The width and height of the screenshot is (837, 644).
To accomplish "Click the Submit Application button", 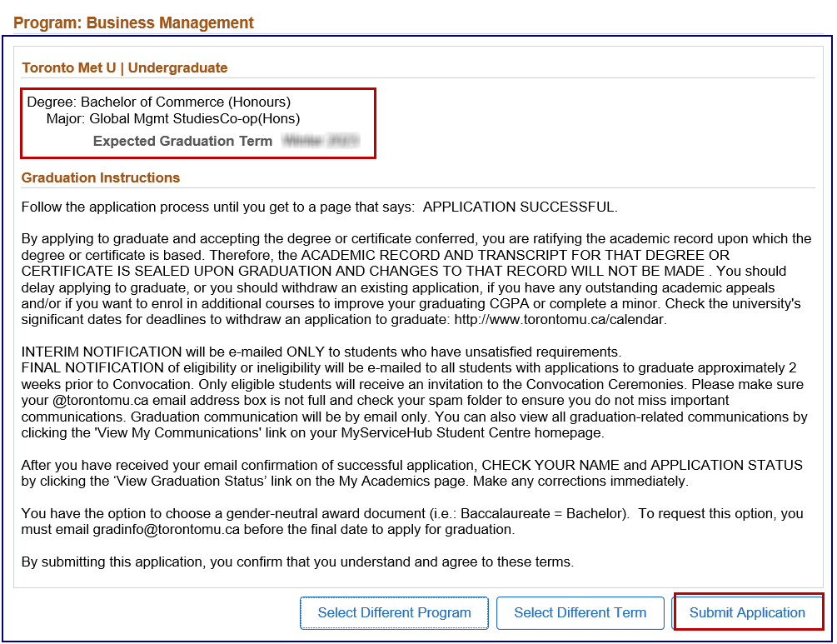I will pos(747,612).
